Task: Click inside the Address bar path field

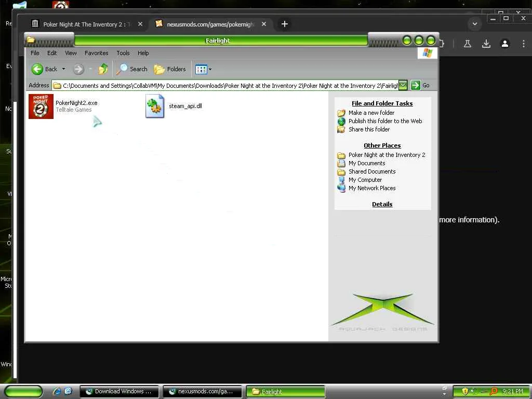Action: (225, 86)
